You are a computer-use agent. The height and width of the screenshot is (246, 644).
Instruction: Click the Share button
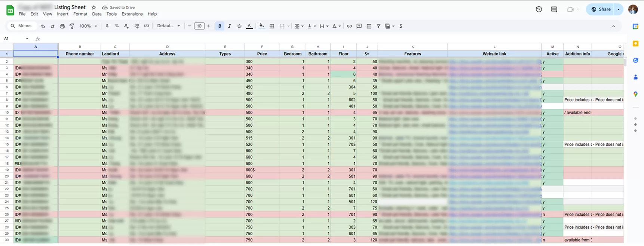(601, 9)
